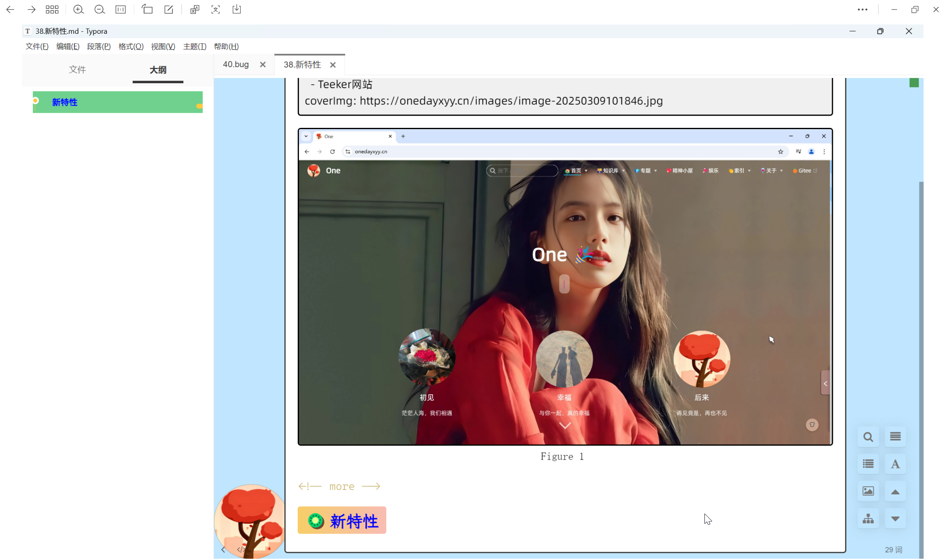Zoom out with magnifier minus icon
The image size is (946, 560).
coord(100,9)
